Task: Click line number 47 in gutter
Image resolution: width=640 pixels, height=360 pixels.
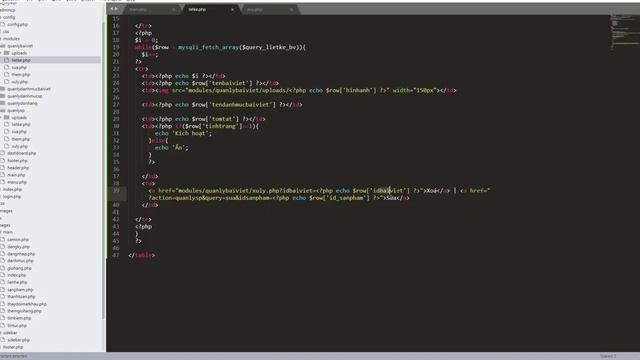Action: [116, 255]
